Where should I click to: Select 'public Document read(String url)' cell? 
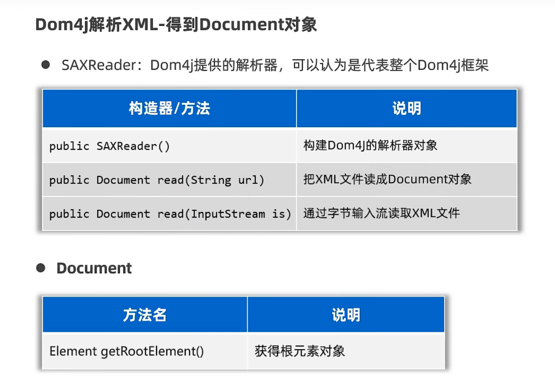169,180
